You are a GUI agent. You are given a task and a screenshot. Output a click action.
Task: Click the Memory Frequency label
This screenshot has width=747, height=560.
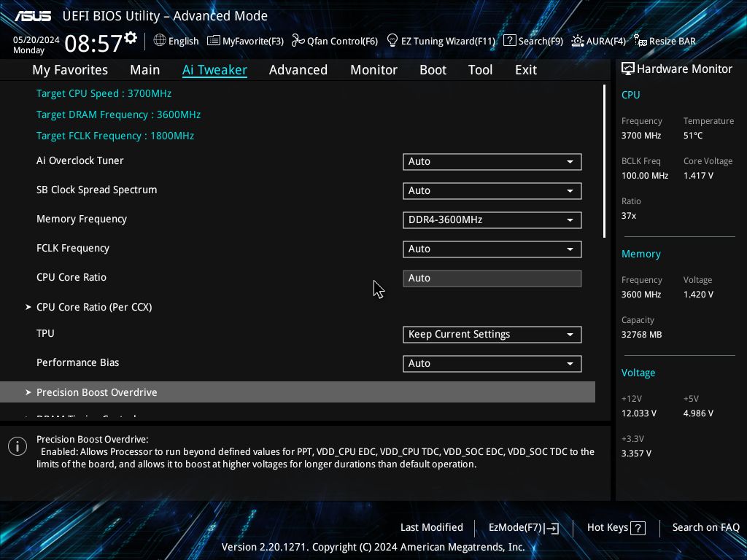[82, 219]
